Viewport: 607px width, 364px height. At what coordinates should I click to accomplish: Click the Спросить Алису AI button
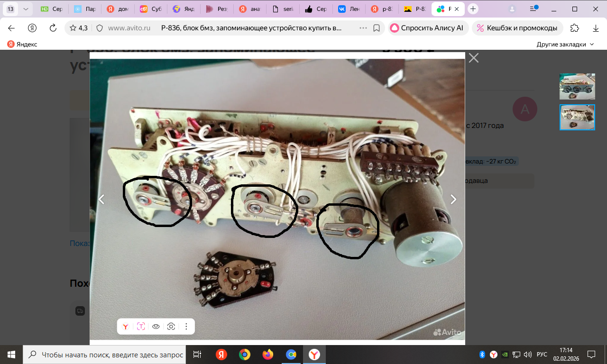click(428, 28)
